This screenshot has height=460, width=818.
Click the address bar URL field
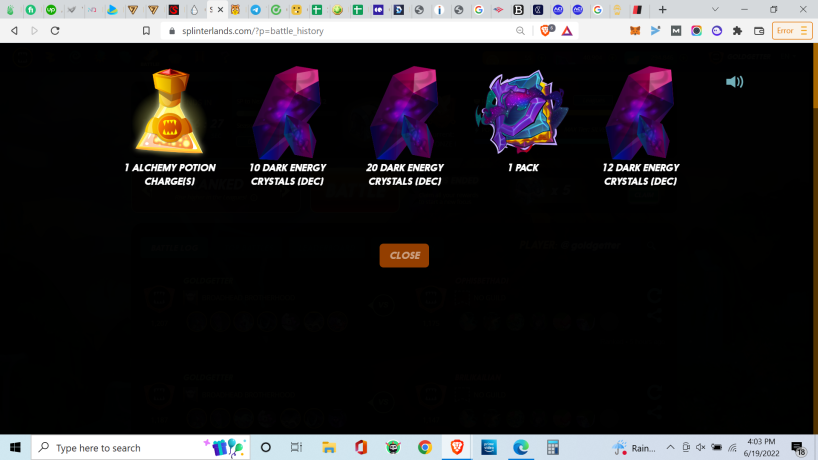tap(339, 31)
